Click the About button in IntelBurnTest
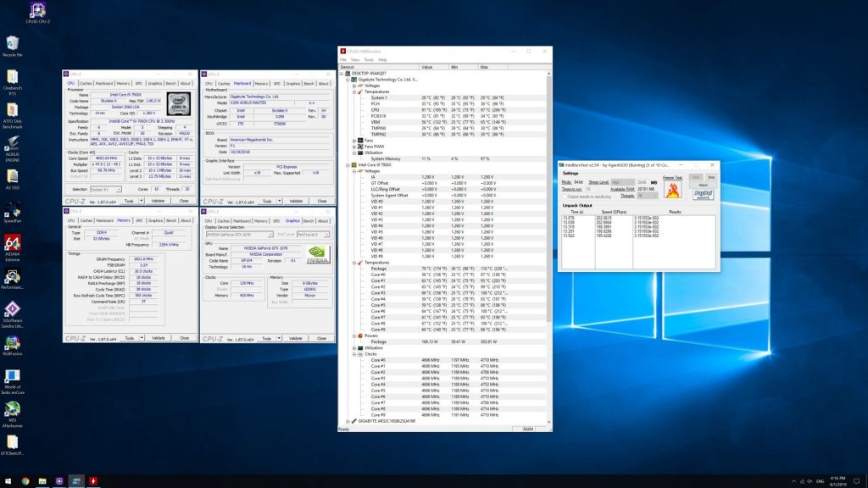 point(703,185)
